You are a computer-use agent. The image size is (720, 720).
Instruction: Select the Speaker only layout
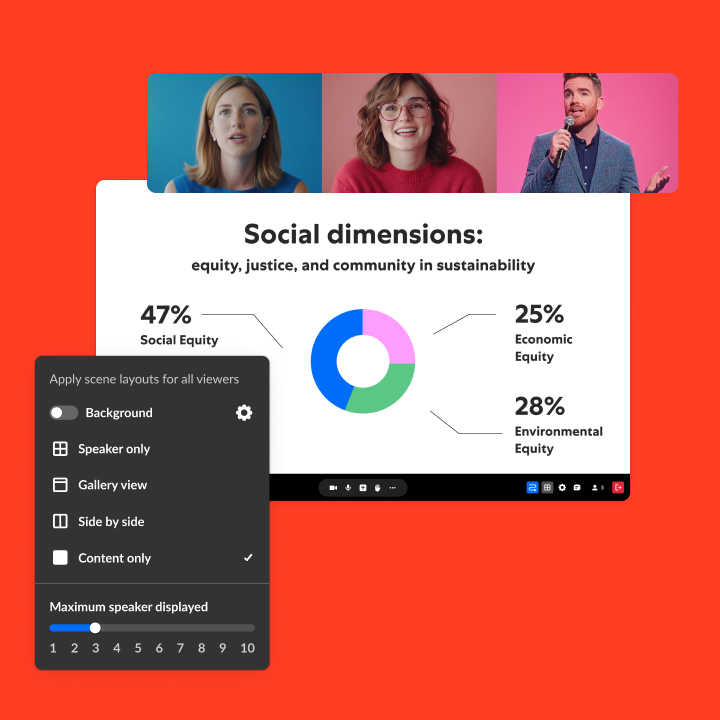pyautogui.click(x=113, y=449)
